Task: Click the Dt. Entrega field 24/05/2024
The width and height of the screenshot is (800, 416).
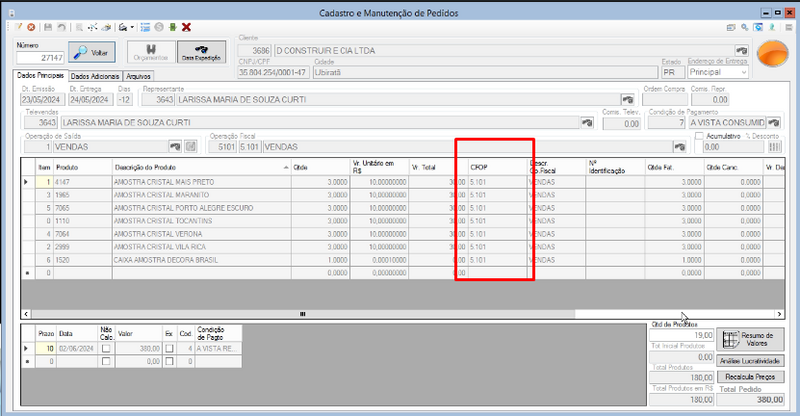Action: pos(90,100)
